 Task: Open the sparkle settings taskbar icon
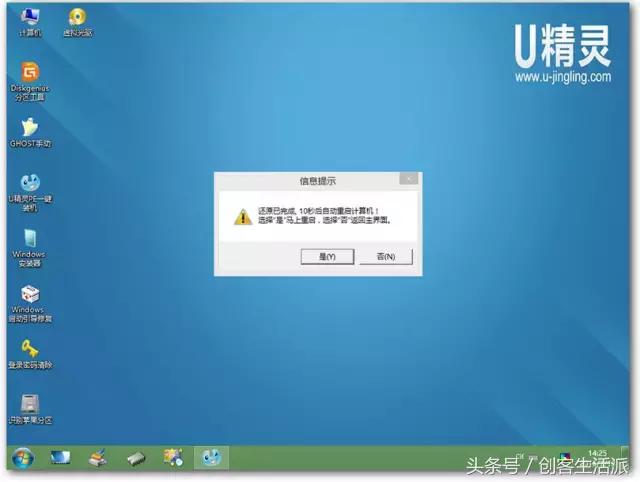coord(173,458)
